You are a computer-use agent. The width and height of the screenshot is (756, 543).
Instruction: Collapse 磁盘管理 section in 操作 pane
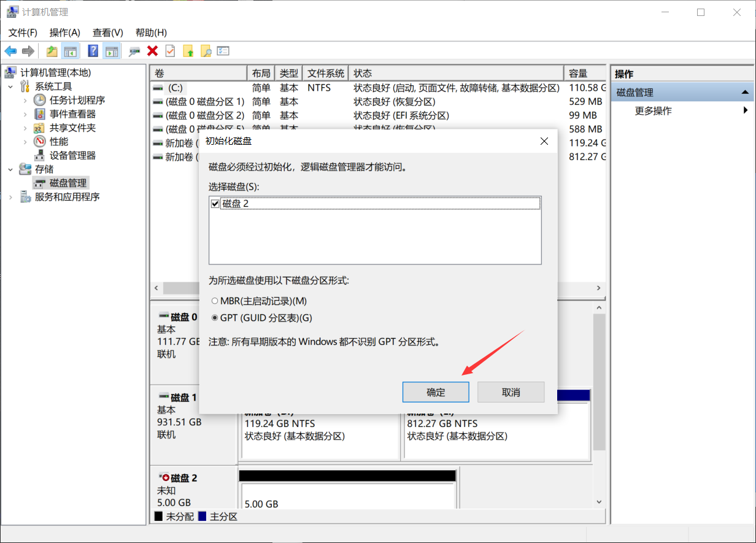[x=745, y=93]
